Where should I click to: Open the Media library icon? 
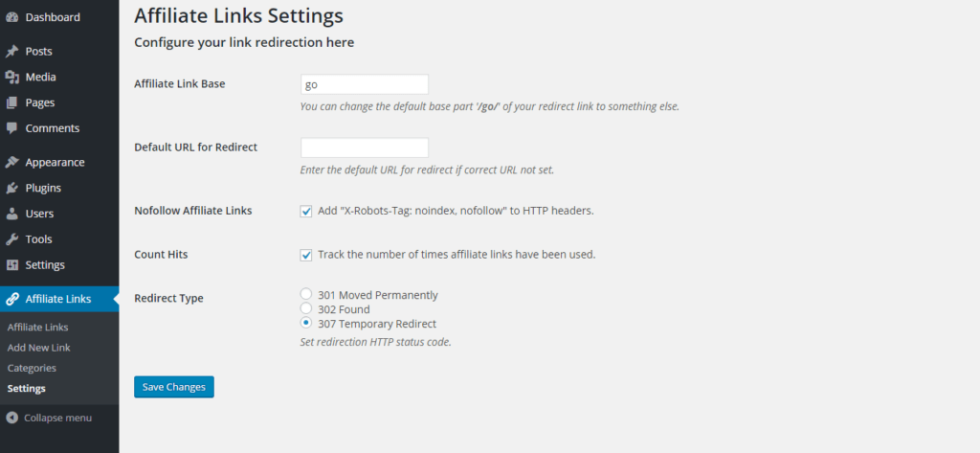click(x=11, y=77)
